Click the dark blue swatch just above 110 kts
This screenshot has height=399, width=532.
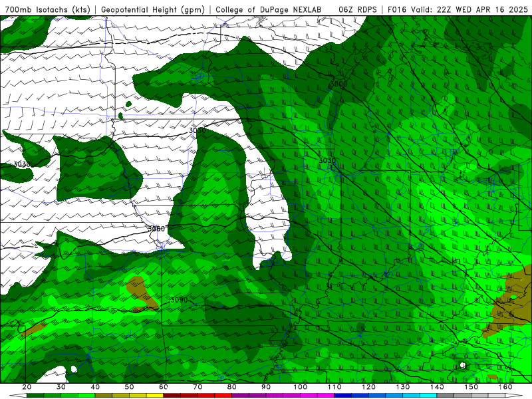pyautogui.click(x=343, y=396)
